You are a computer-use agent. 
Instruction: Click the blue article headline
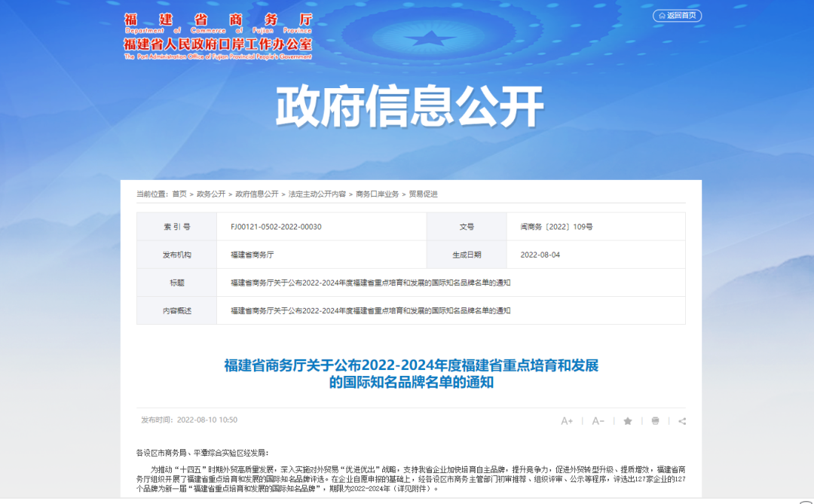(x=412, y=374)
